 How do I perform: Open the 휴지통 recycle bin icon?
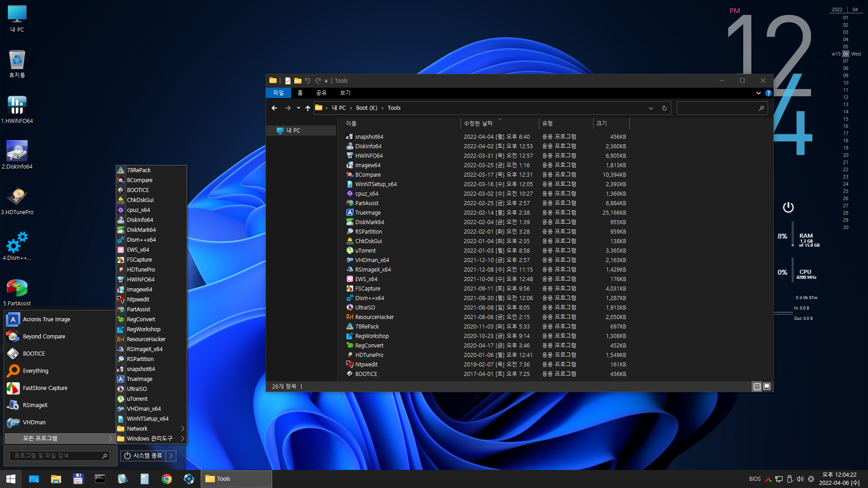[x=17, y=64]
